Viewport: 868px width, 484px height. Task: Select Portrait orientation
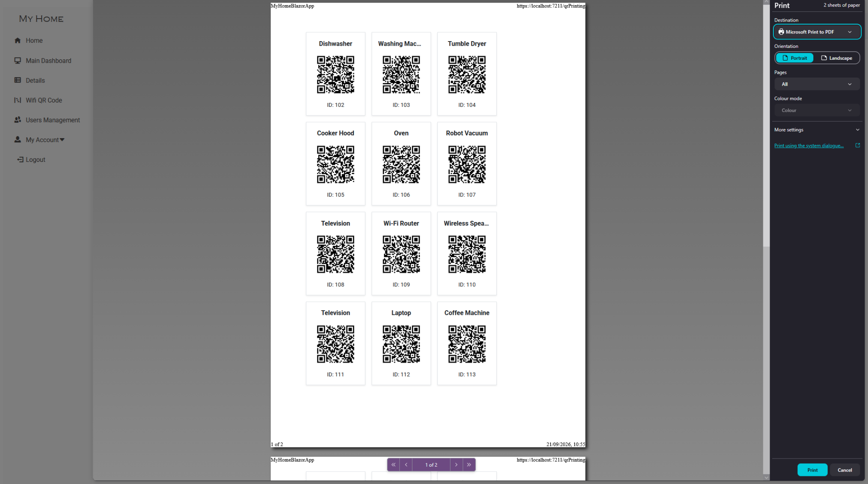795,58
